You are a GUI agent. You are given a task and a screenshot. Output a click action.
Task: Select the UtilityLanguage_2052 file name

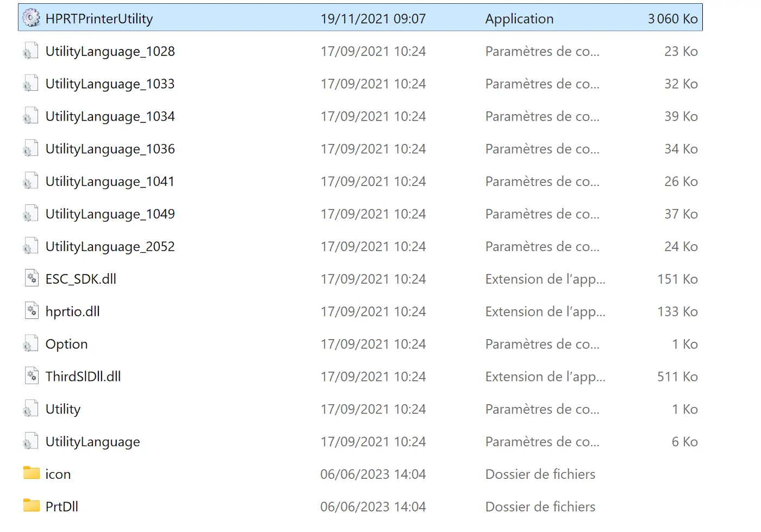110,247
